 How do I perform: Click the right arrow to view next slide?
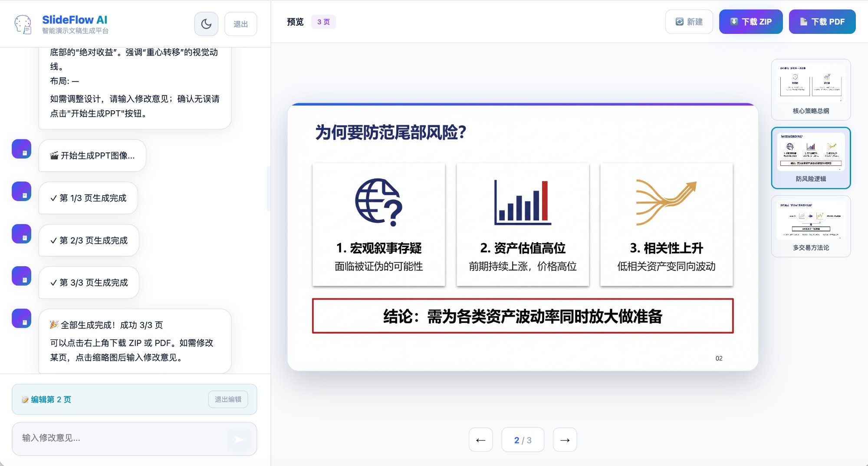point(565,440)
